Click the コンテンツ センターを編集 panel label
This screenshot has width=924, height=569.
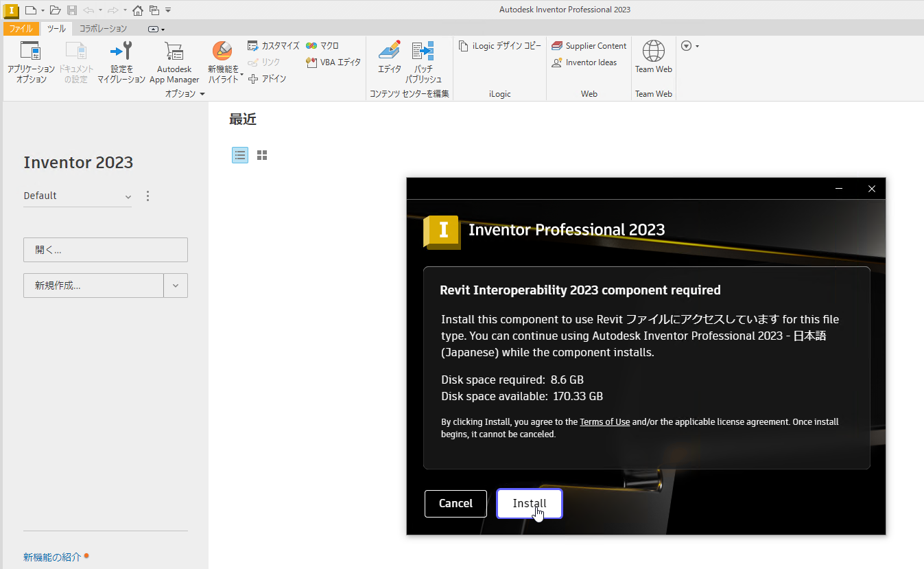pos(410,94)
